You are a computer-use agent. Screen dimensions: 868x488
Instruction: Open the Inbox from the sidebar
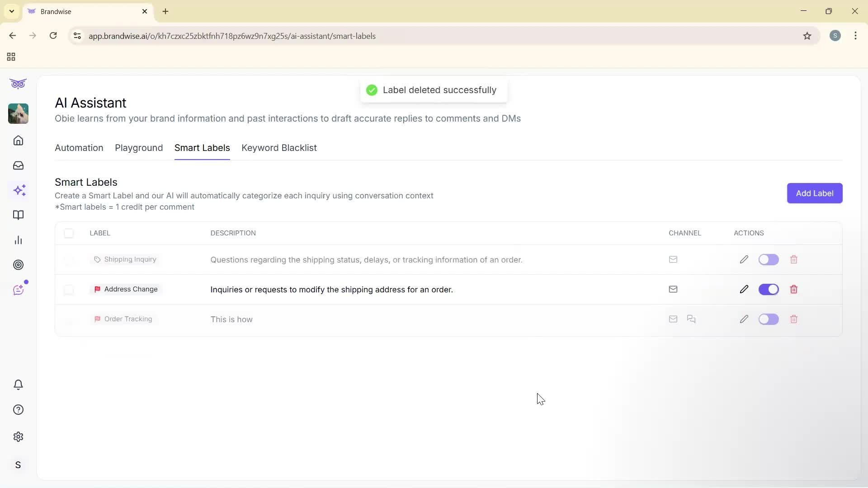[18, 165]
